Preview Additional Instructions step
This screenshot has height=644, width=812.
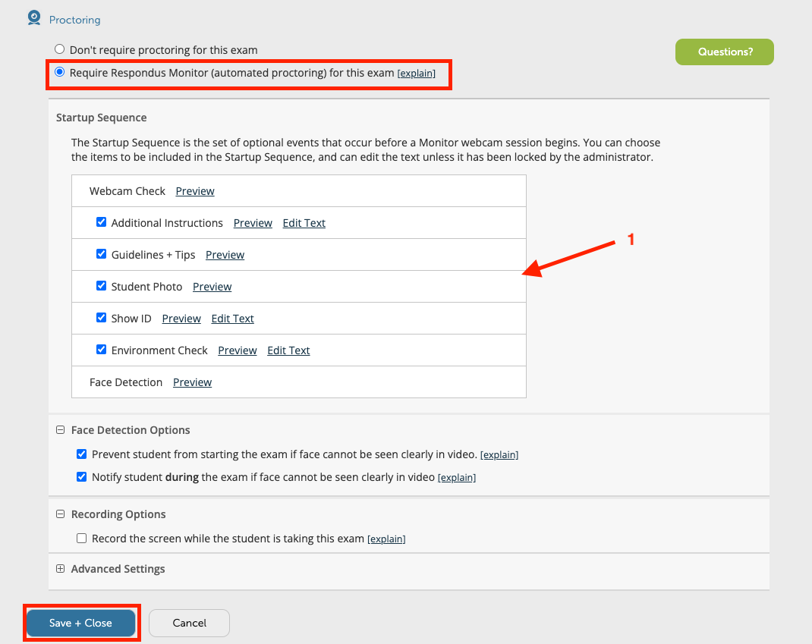[x=253, y=223]
